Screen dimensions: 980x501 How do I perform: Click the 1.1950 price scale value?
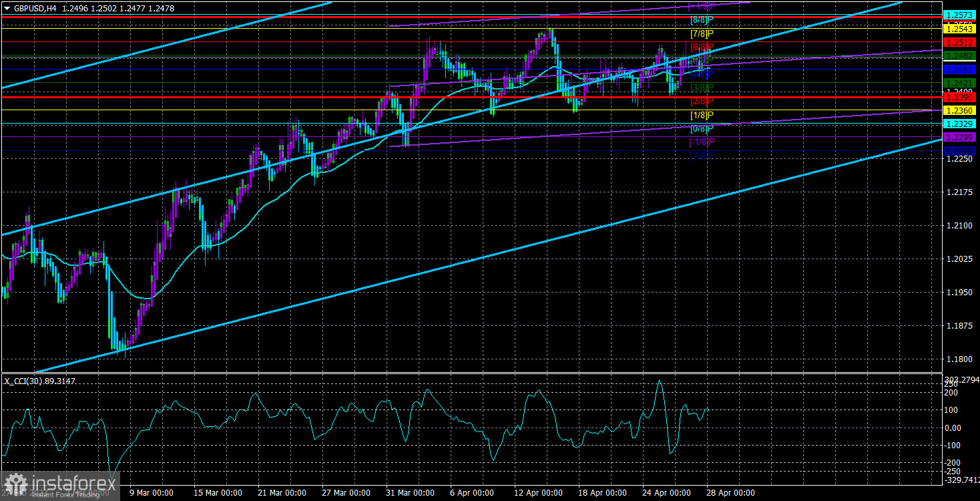pos(959,293)
